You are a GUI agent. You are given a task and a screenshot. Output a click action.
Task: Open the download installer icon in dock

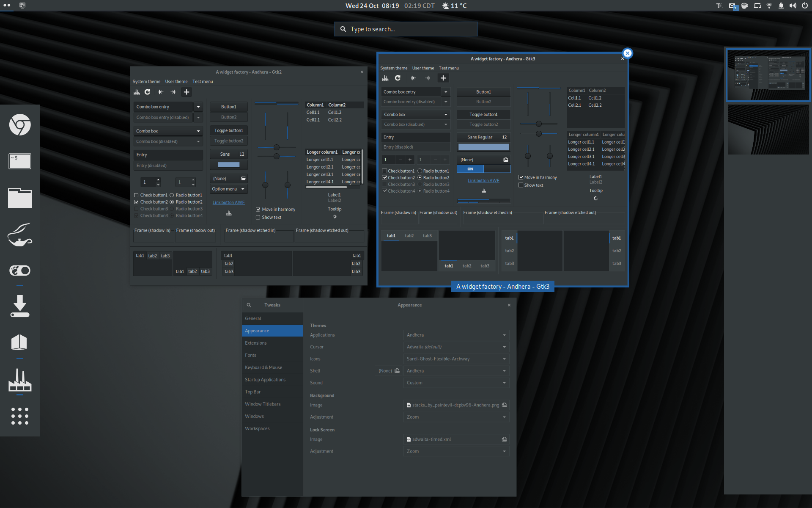[x=20, y=306]
